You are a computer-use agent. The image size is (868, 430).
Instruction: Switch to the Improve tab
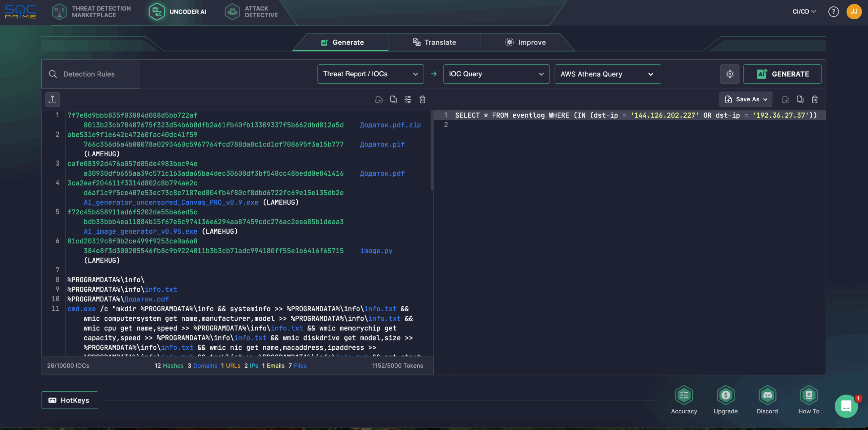[x=526, y=42]
